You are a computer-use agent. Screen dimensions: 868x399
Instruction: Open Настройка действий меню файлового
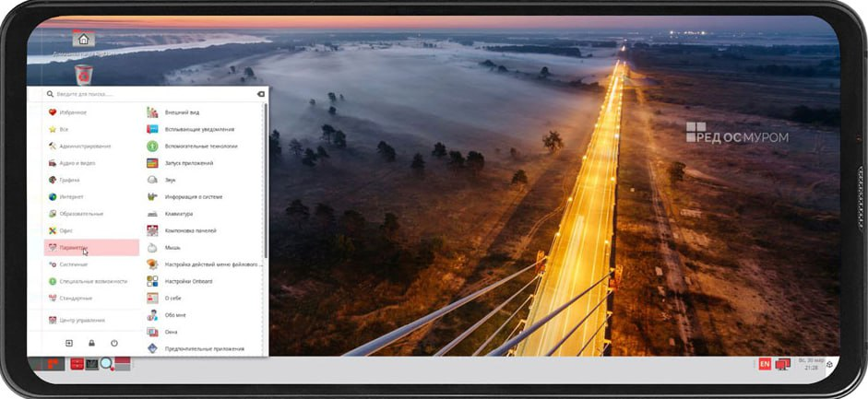click(204, 264)
